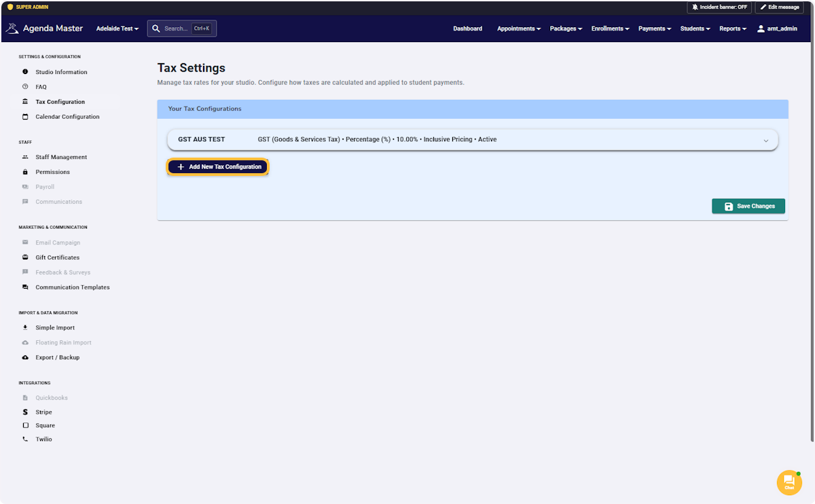Open Studio Information settings
The image size is (815, 504).
(61, 72)
